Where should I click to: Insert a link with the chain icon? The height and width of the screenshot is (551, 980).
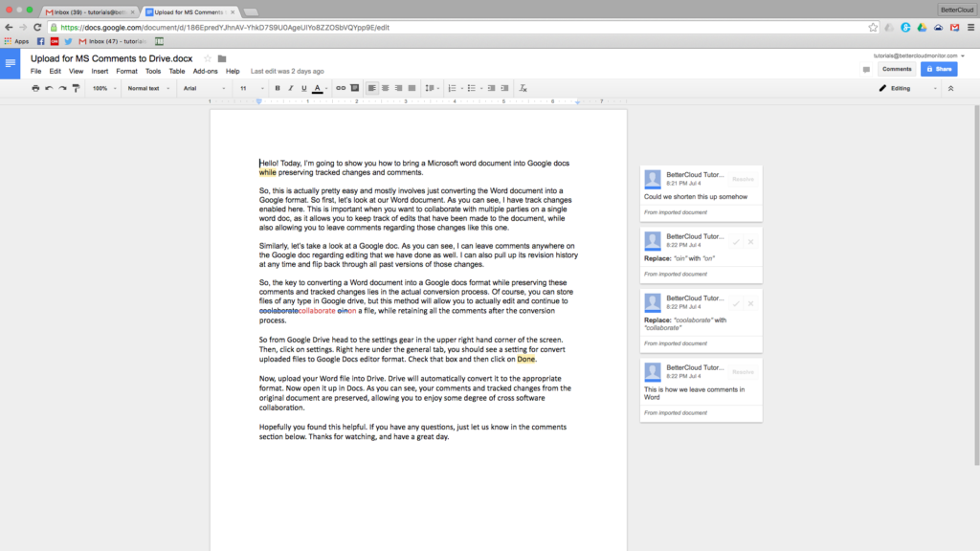point(341,88)
